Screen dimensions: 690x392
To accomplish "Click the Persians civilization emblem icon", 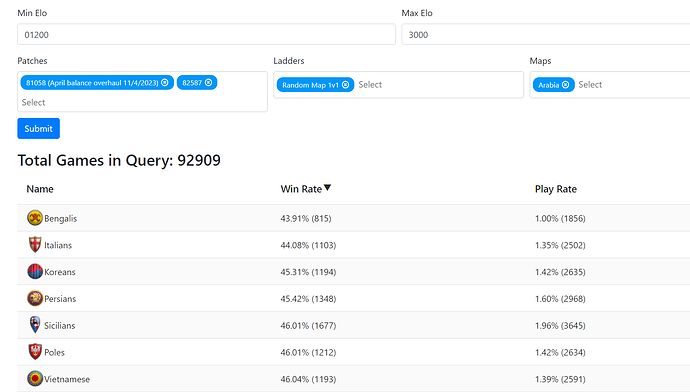I will click(35, 298).
